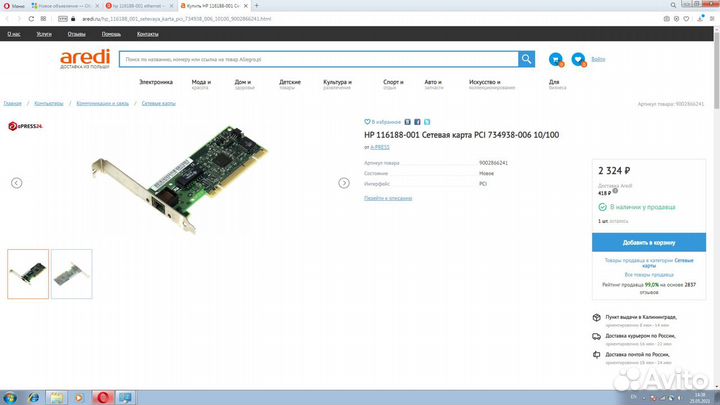720x405 pixels.
Task: Click the main network card image
Action: tap(180, 179)
